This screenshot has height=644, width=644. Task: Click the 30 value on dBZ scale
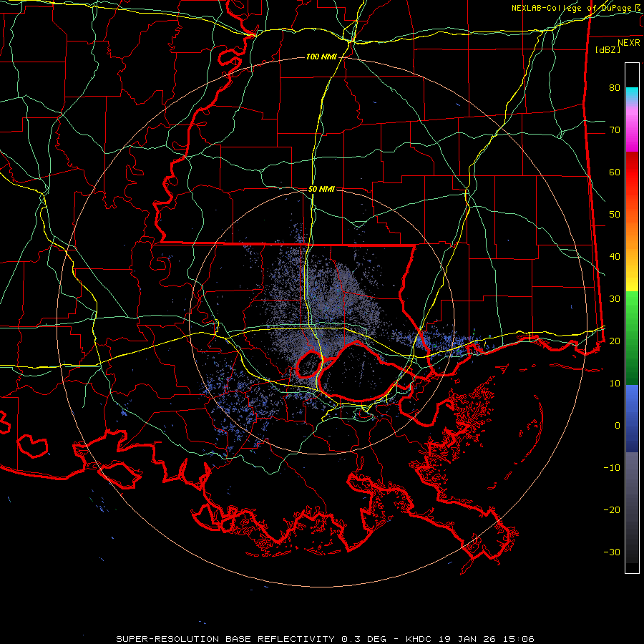[615, 298]
